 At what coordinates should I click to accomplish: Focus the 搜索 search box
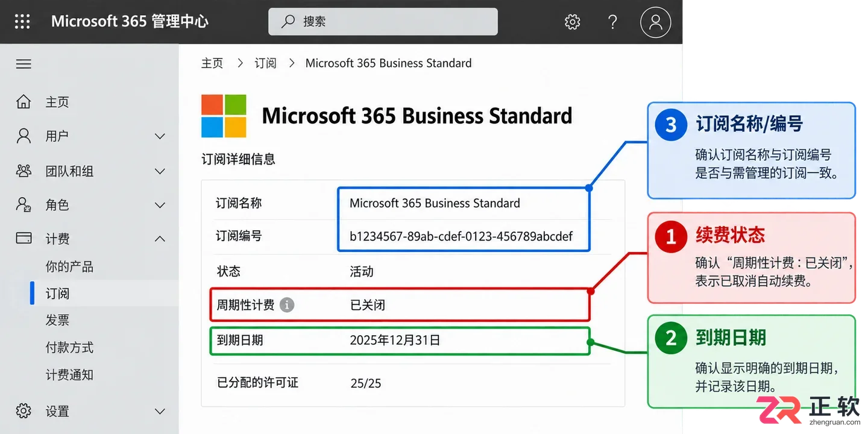383,22
